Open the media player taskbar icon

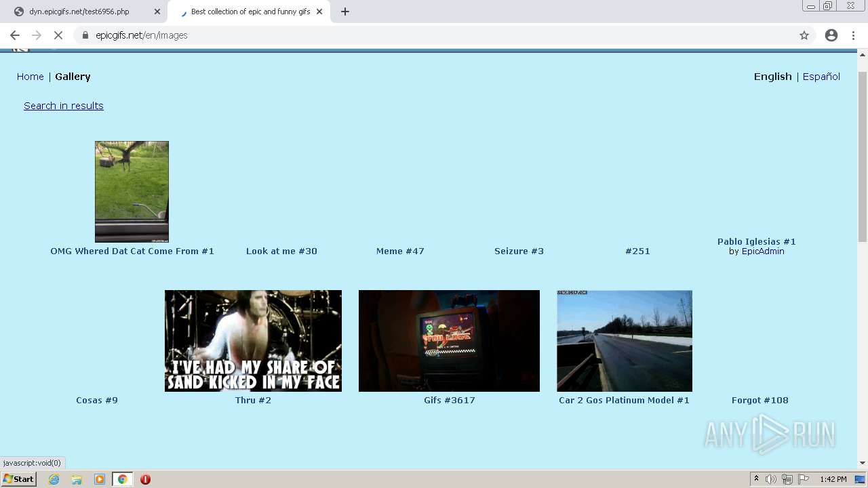click(x=100, y=479)
